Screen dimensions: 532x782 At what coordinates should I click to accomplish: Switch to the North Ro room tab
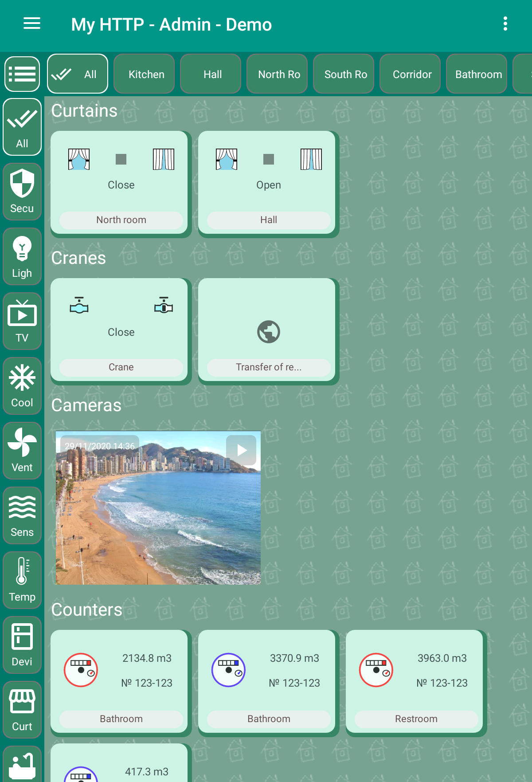pos(277,74)
